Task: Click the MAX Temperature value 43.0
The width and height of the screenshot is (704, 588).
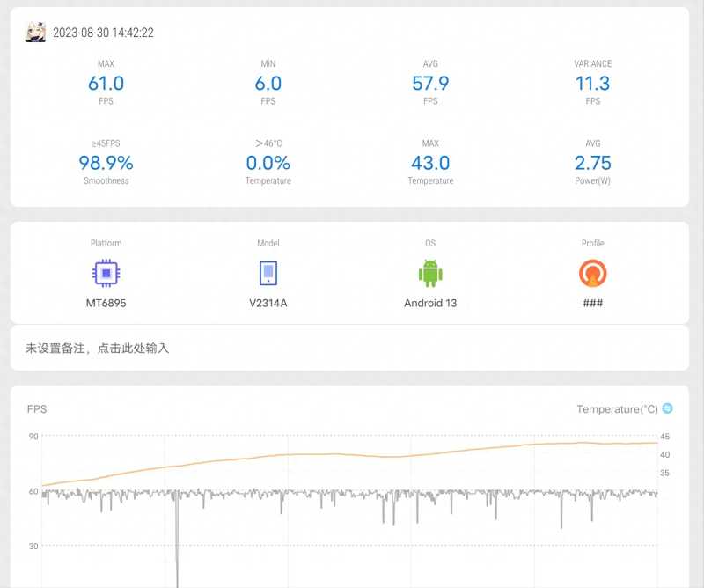Action: tap(430, 163)
